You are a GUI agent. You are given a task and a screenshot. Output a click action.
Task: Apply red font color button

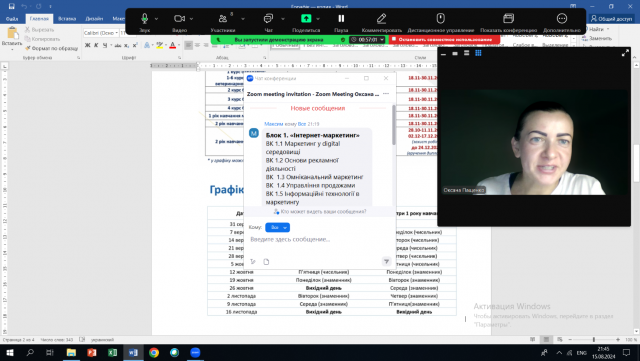point(173,45)
